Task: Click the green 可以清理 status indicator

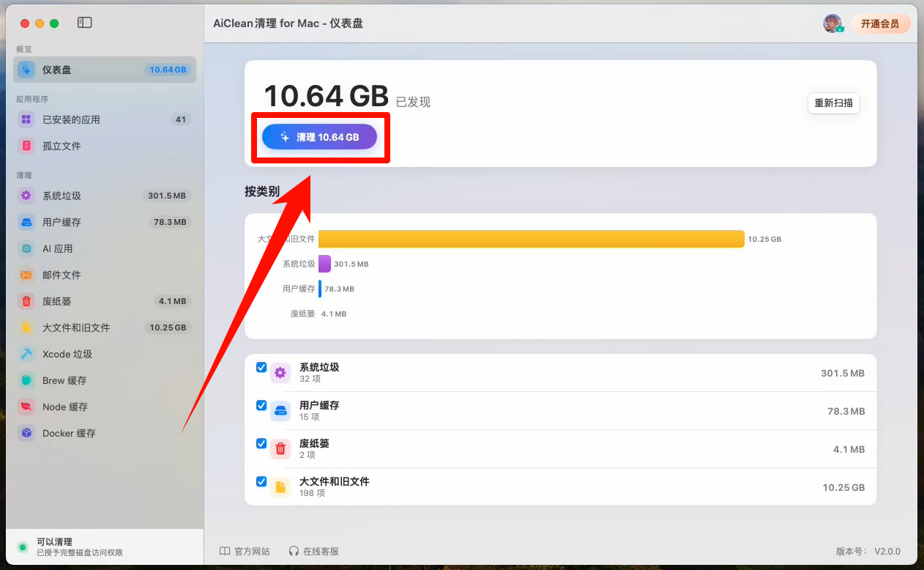Action: [23, 547]
